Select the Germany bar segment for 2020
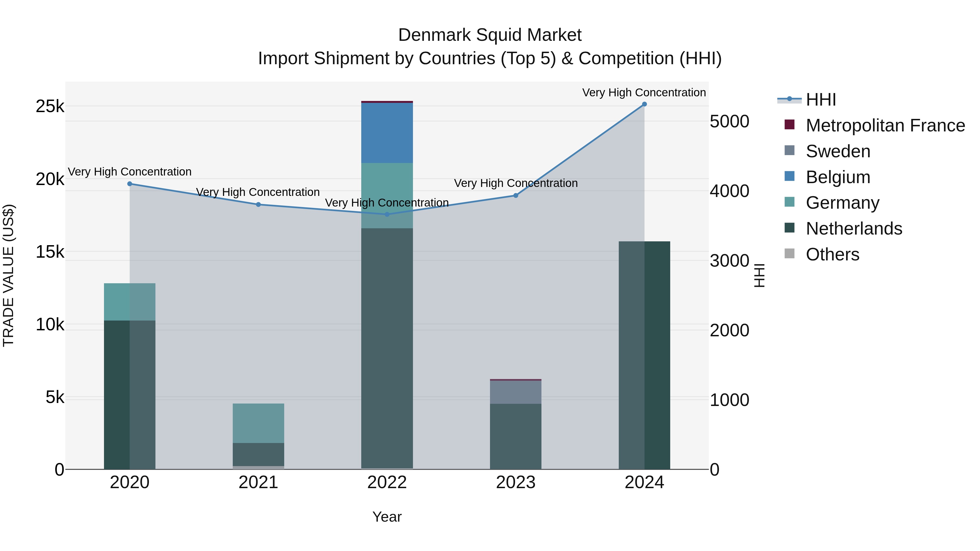The height and width of the screenshot is (551, 980). tap(130, 302)
